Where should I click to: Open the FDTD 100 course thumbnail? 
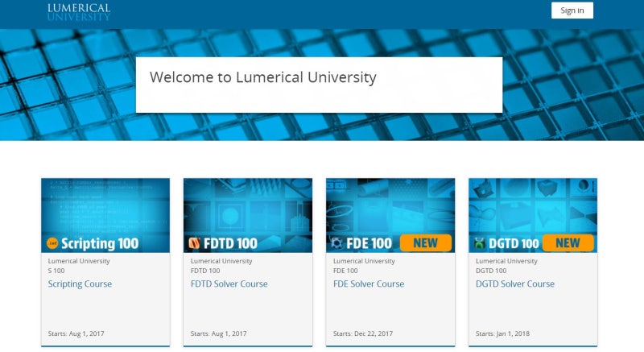click(248, 215)
